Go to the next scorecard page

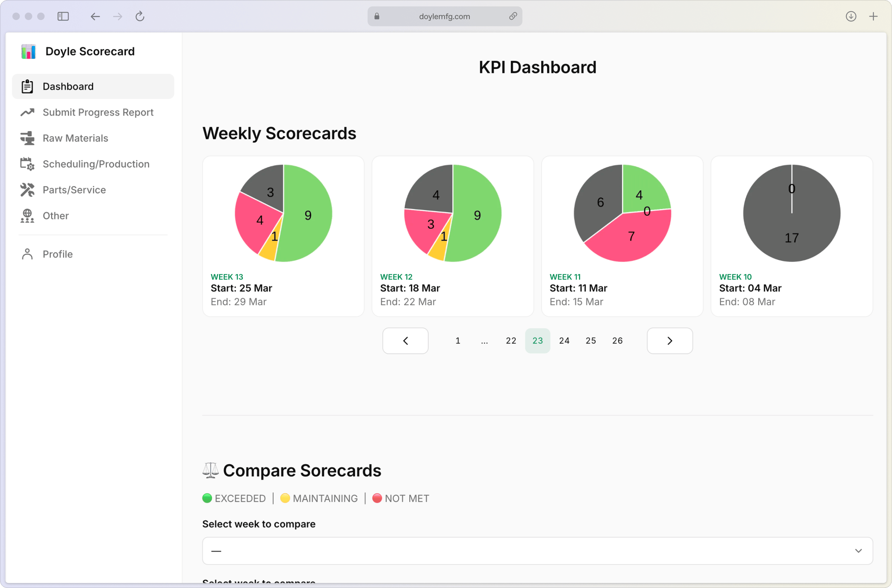(670, 341)
